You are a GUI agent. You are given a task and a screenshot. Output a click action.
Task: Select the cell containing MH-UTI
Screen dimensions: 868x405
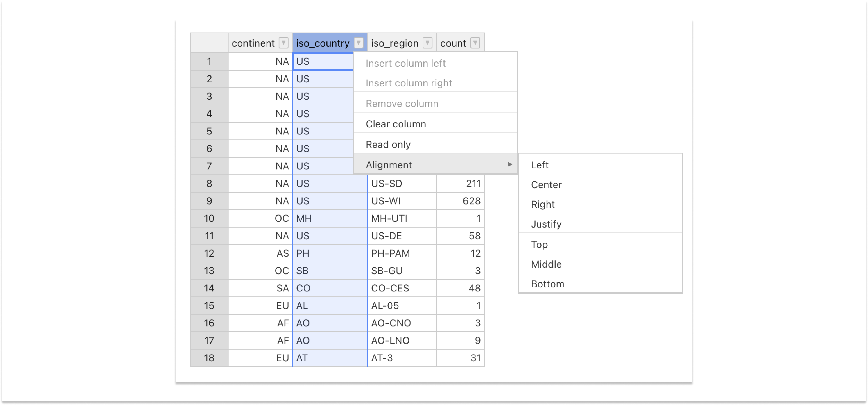402,218
